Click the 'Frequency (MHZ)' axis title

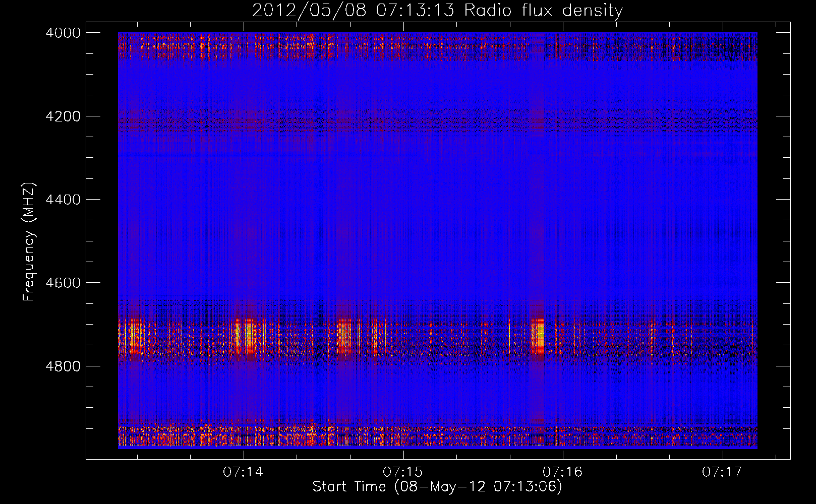coord(29,242)
